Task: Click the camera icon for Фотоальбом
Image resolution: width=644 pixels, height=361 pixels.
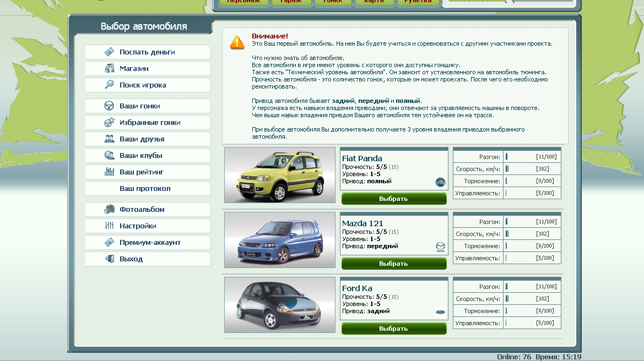Action: pyautogui.click(x=109, y=210)
